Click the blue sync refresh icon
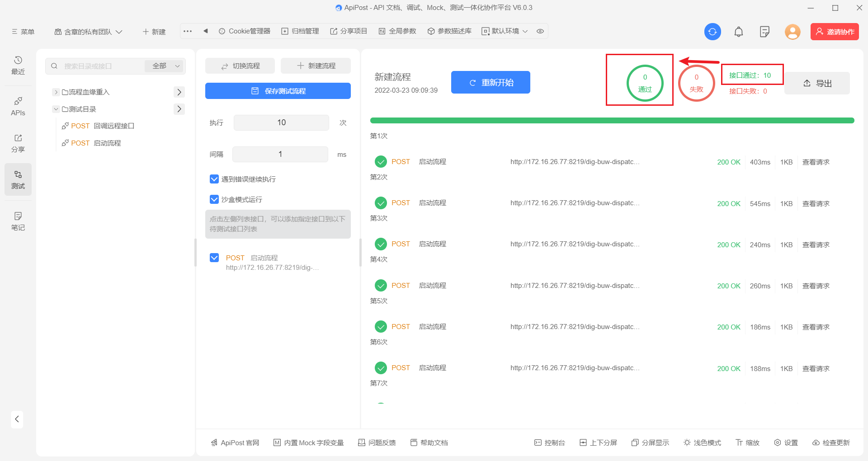 [712, 32]
